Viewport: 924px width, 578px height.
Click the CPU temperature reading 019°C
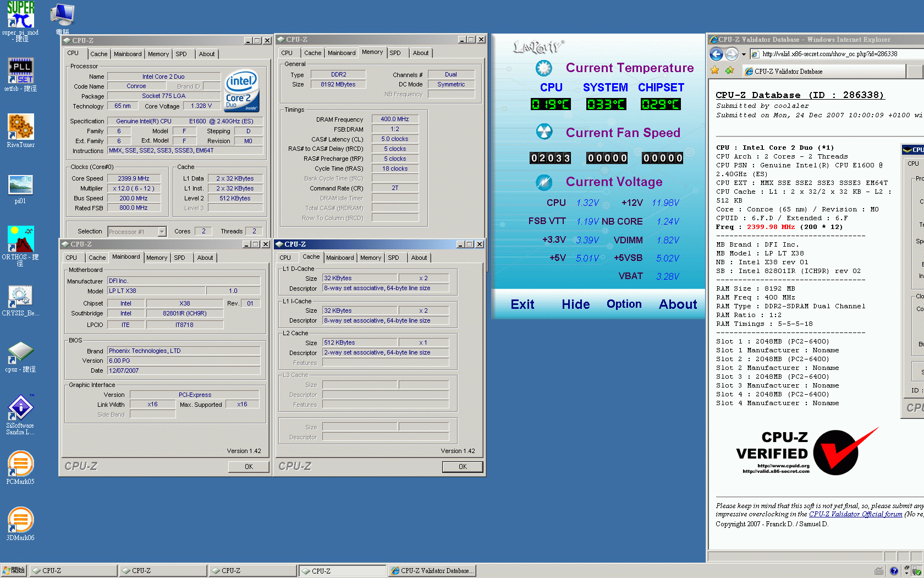(551, 104)
